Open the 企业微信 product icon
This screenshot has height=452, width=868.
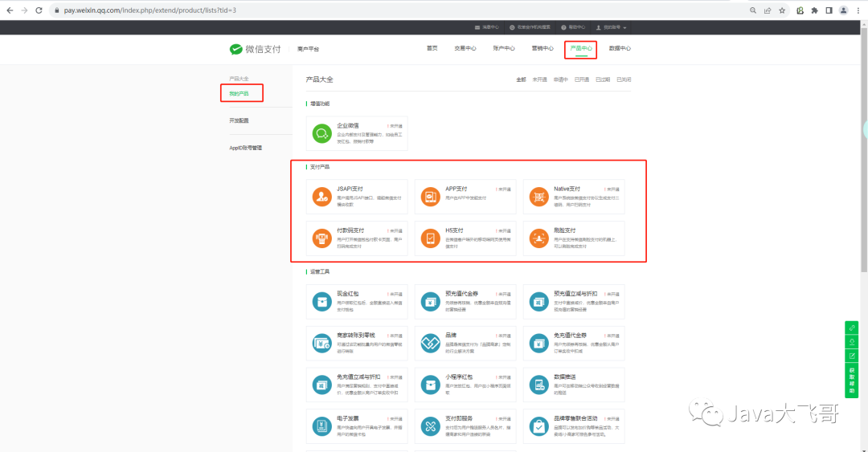[x=321, y=133]
